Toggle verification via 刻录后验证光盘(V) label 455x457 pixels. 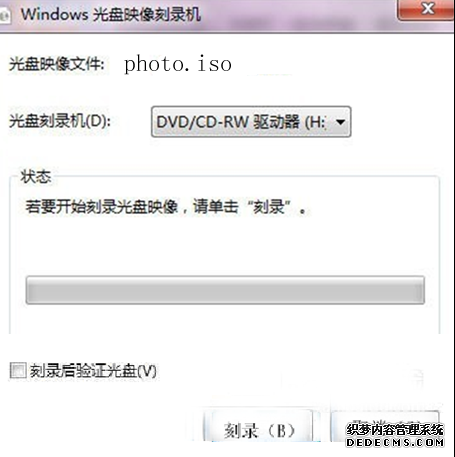pos(93,371)
